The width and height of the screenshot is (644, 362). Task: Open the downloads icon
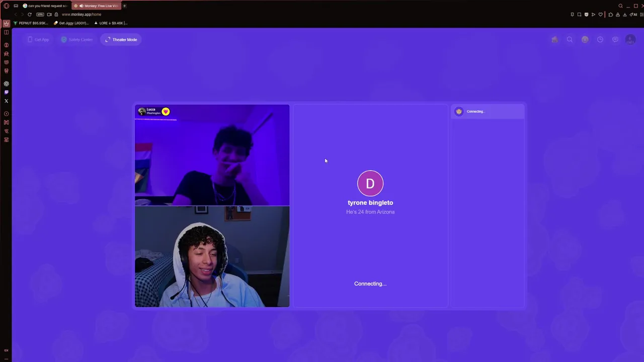pyautogui.click(x=625, y=15)
